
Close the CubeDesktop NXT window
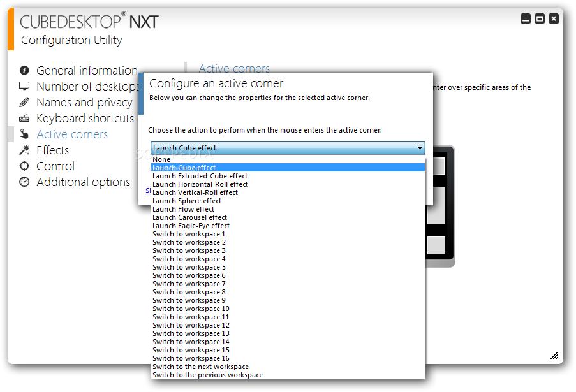(x=554, y=18)
